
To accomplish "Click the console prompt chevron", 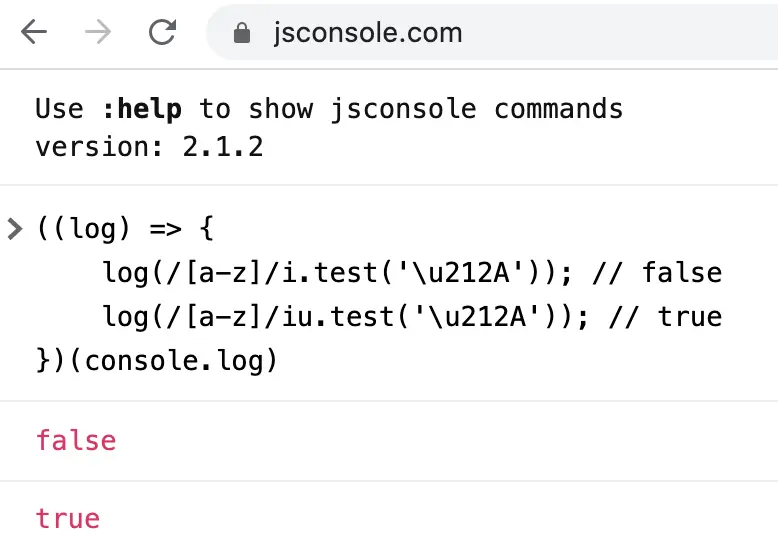I will (x=15, y=229).
